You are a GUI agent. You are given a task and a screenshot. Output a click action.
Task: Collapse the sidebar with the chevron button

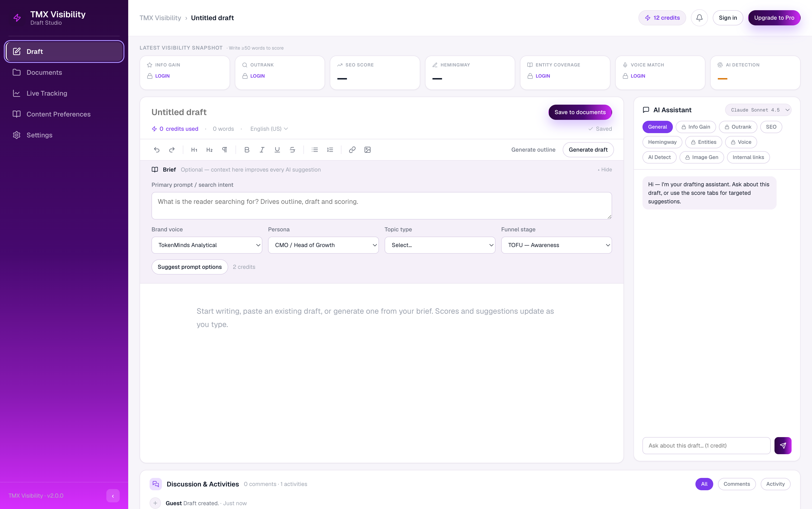(x=113, y=495)
